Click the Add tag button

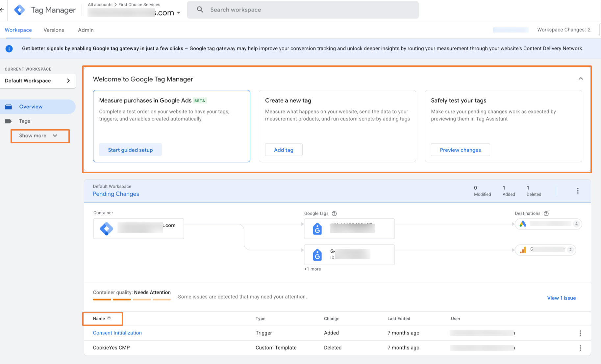pos(284,150)
